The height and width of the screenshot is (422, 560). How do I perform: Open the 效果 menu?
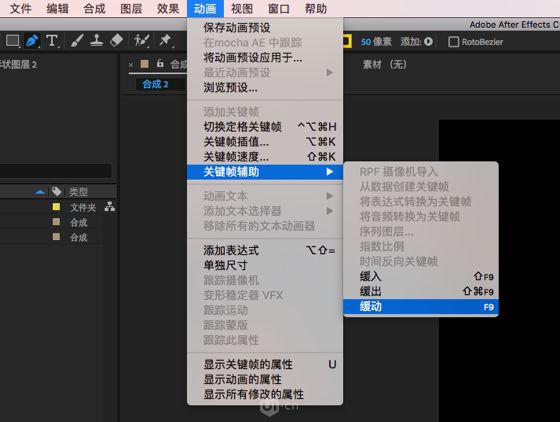click(x=168, y=8)
